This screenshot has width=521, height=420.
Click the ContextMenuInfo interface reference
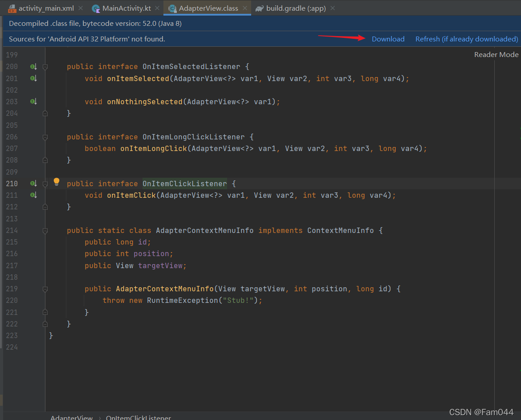[x=341, y=230]
